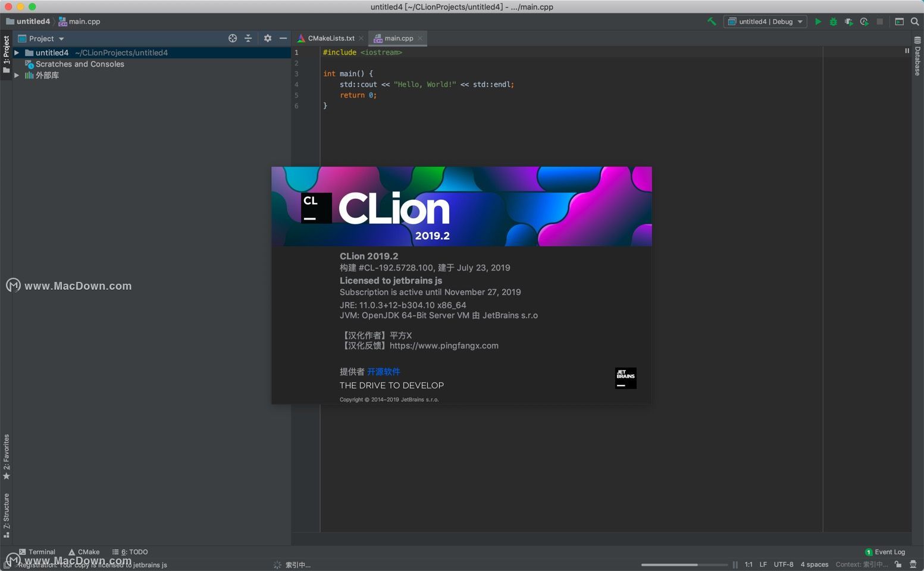The height and width of the screenshot is (571, 924).
Task: Close the main.cpp tab
Action: point(420,38)
